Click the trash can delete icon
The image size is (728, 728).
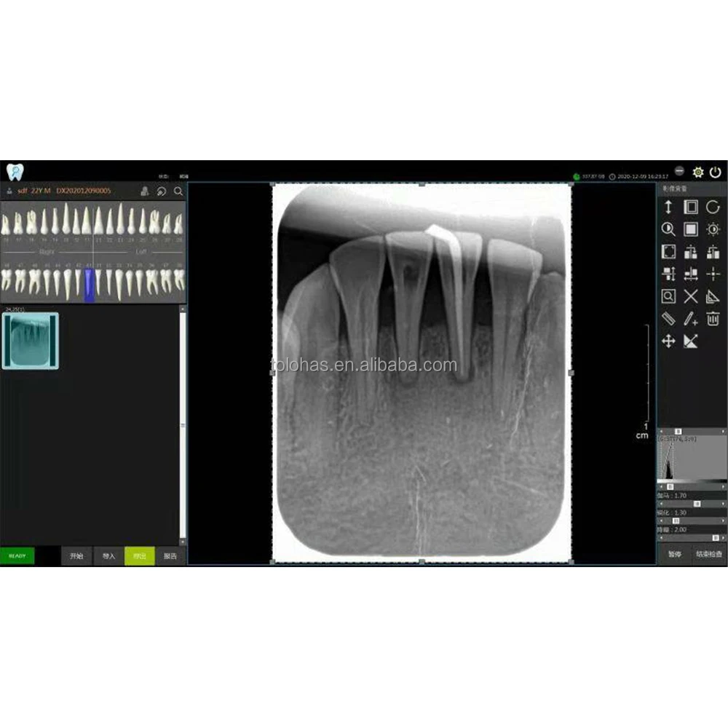(x=713, y=319)
